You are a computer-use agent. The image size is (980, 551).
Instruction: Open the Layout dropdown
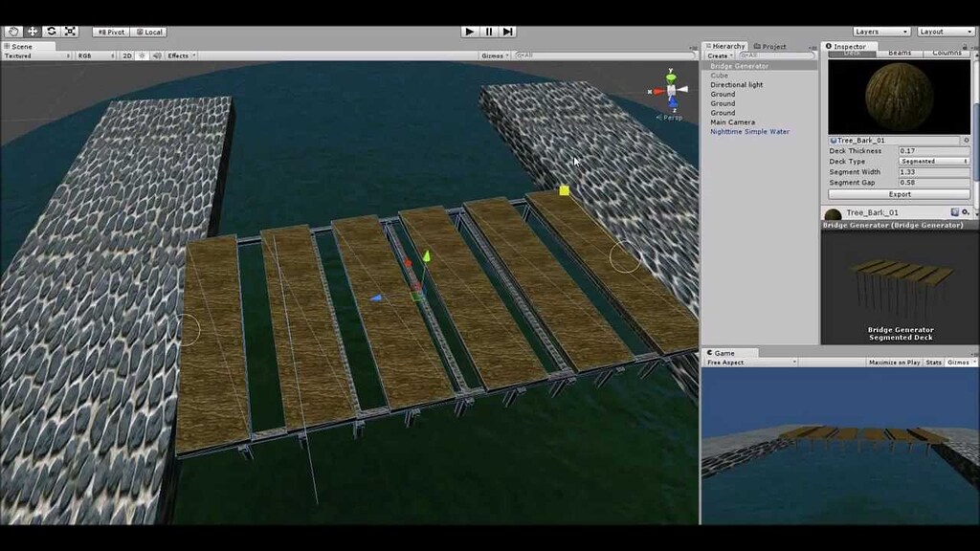pos(945,30)
